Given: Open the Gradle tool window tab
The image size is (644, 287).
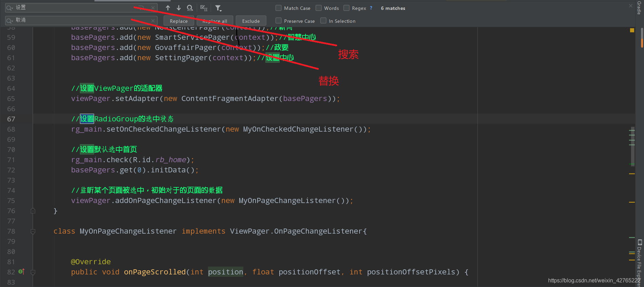Looking at the screenshot, I should click(639, 8).
